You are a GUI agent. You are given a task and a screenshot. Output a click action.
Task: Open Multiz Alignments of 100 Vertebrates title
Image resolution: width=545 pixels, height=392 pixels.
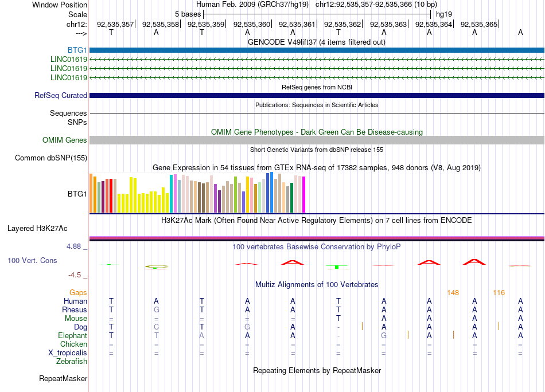coord(317,285)
